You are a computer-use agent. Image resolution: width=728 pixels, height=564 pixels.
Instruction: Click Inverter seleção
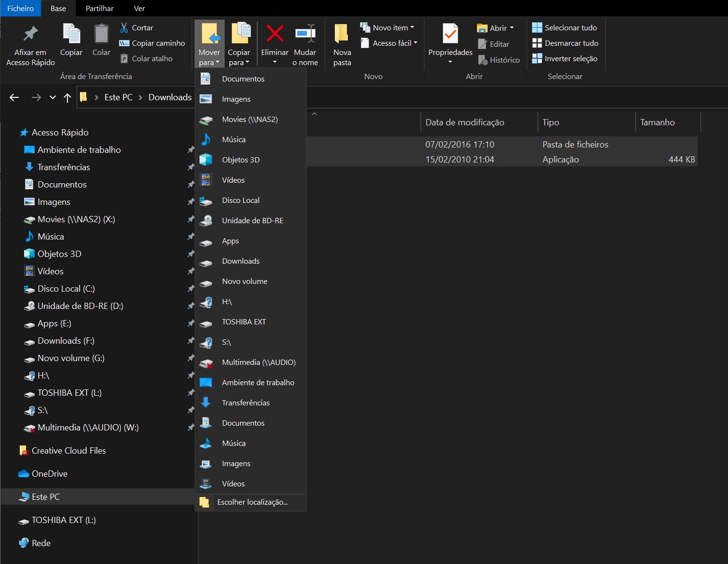565,58
